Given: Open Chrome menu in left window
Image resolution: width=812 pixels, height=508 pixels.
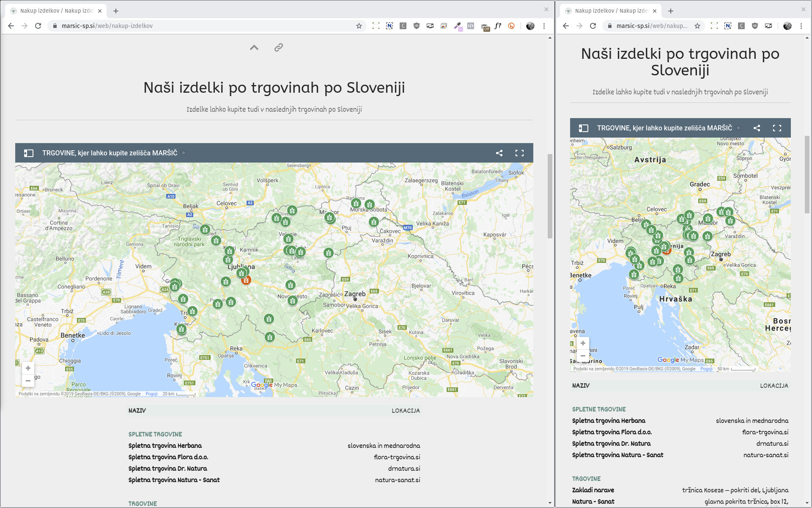Looking at the screenshot, I should [544, 26].
